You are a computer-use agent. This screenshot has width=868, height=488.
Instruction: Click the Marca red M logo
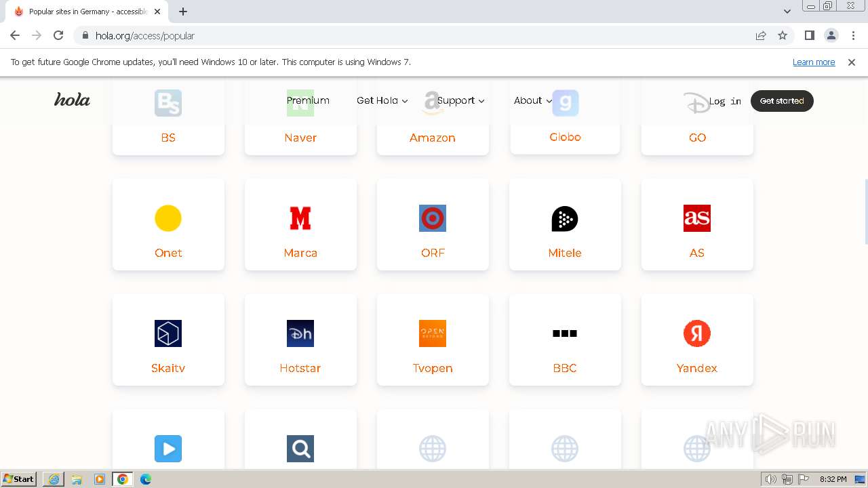coord(300,218)
